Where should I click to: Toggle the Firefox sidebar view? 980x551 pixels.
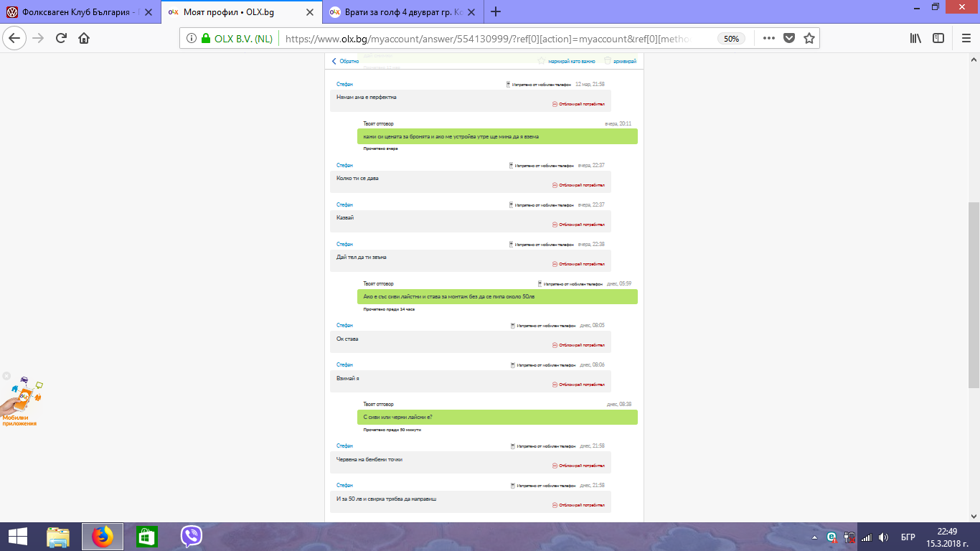pyautogui.click(x=938, y=39)
